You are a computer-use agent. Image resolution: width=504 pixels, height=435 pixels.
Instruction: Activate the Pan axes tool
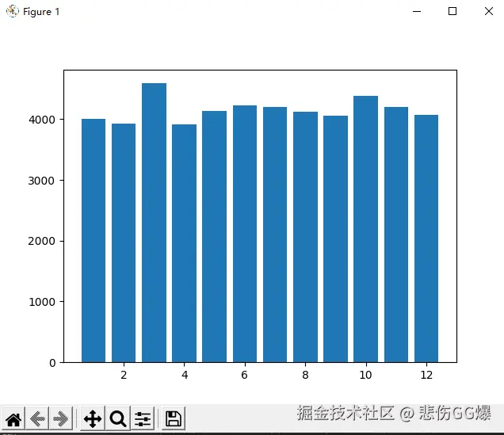[x=93, y=418]
